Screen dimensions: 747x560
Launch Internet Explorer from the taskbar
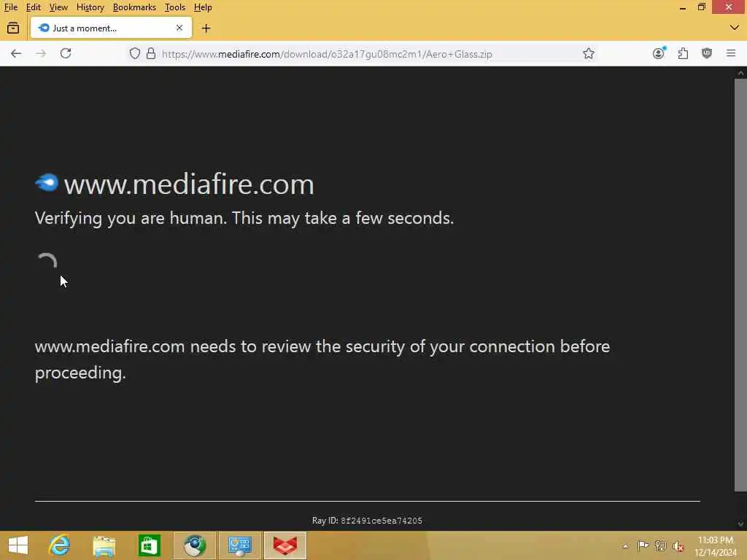click(59, 545)
